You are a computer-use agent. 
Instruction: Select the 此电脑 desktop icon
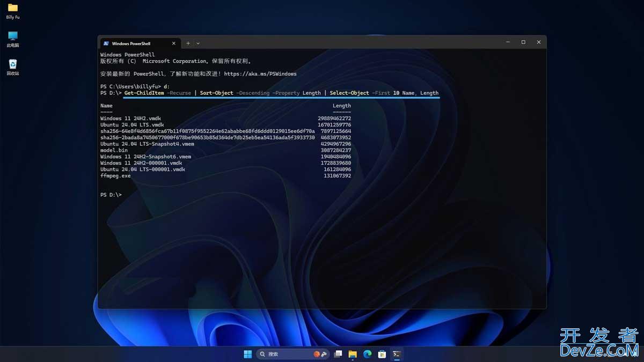[13, 39]
